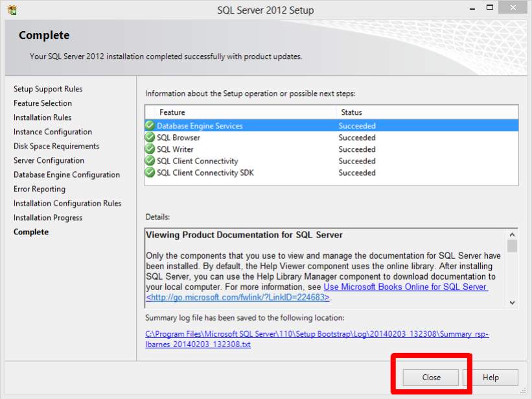Click the SQL Server setup box icon in title bar

[12, 10]
